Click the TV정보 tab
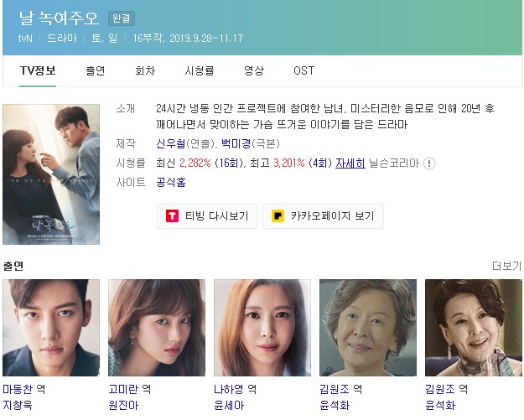Screen dimensions: 524x420 click(x=38, y=70)
